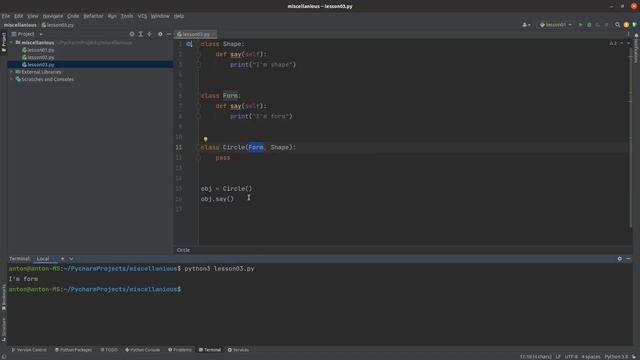Screen dimensions: 640x360
Task: Click the Terminal tool window button at bottom
Action: coord(210,350)
